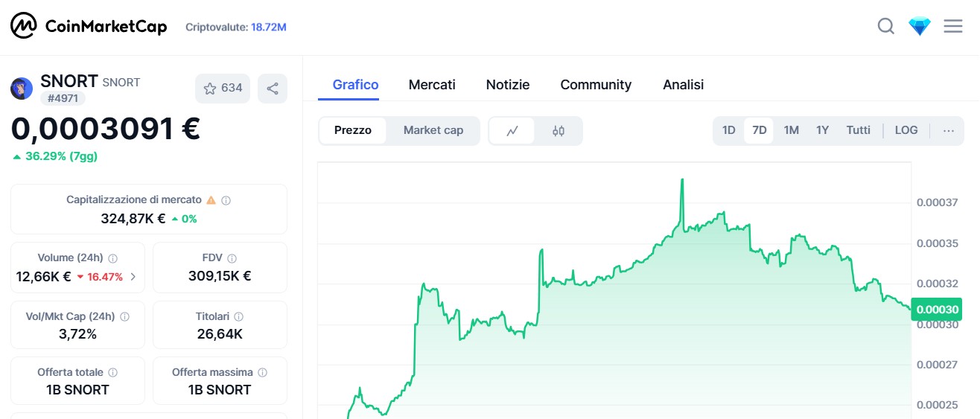The image size is (980, 419).
Task: Open the search magnifier icon
Action: click(x=885, y=27)
